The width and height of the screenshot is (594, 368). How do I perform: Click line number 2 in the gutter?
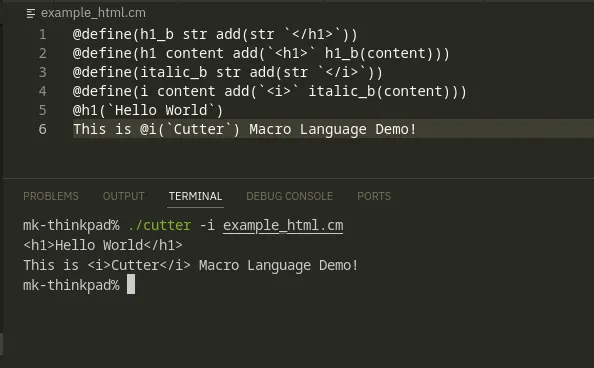coord(43,53)
